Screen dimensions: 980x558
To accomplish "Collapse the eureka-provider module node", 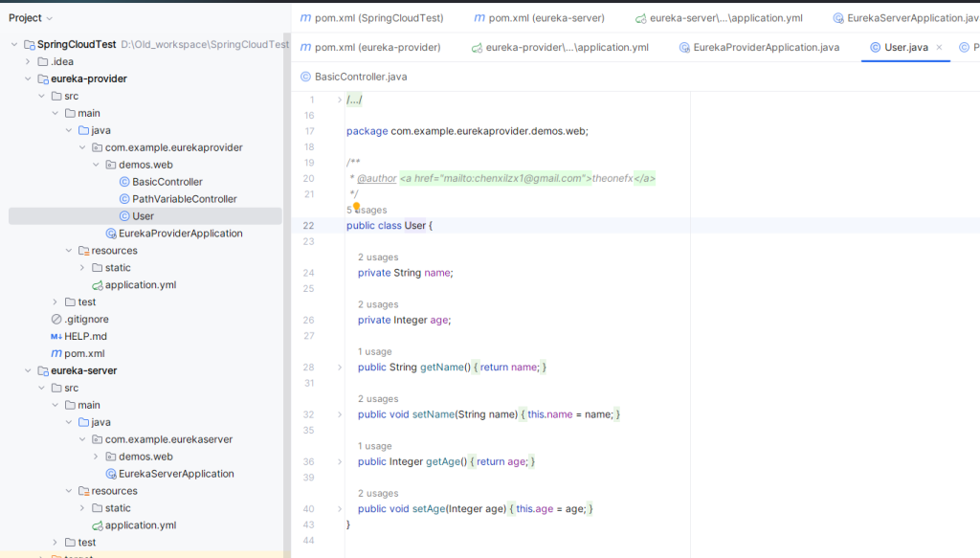I will click(29, 79).
